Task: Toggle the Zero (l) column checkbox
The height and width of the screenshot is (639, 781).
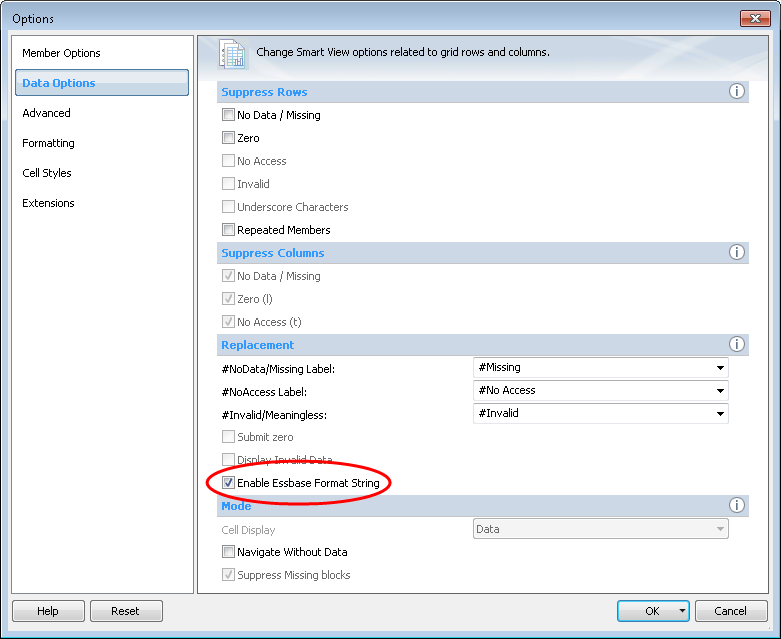Action: 228,298
